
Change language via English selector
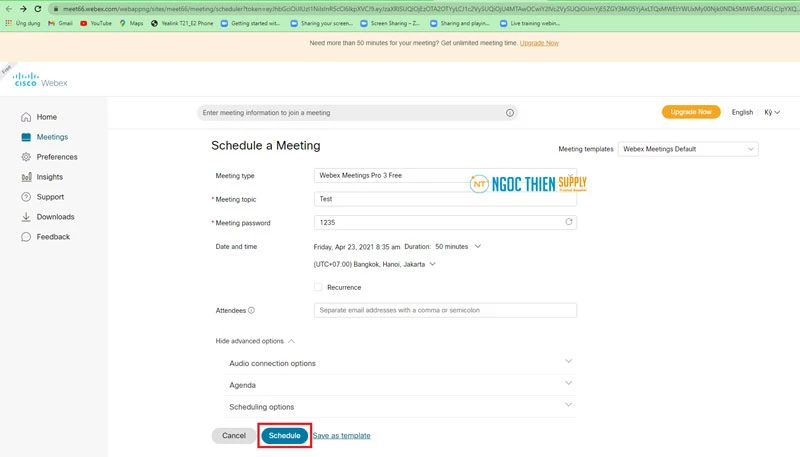[742, 112]
